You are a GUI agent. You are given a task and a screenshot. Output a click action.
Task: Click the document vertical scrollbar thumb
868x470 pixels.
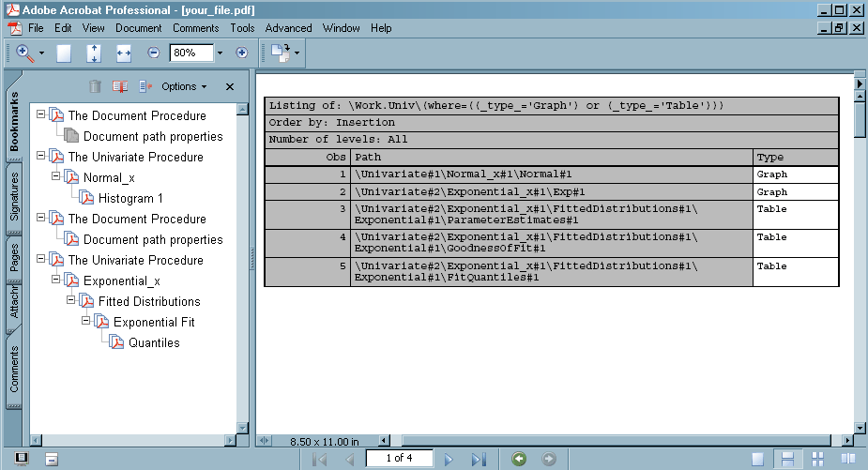click(860, 120)
